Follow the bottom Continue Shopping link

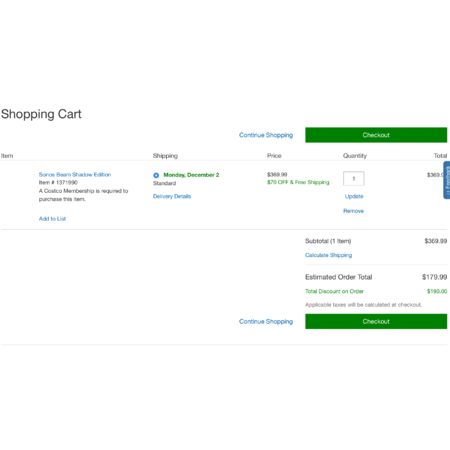[266, 321]
